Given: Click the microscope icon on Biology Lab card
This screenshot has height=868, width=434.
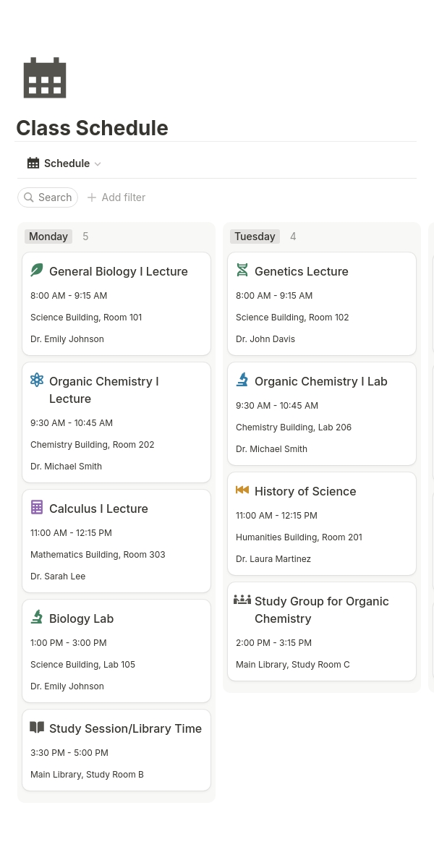Looking at the screenshot, I should [37, 617].
